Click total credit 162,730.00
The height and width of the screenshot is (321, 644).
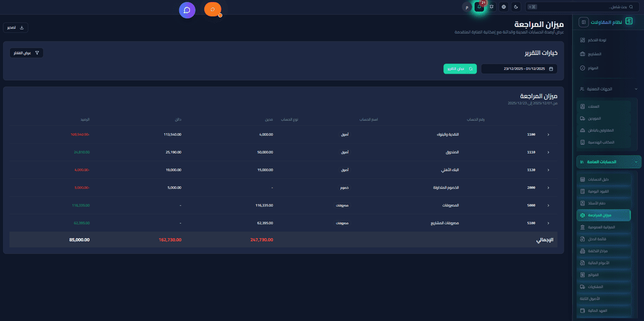click(x=170, y=240)
